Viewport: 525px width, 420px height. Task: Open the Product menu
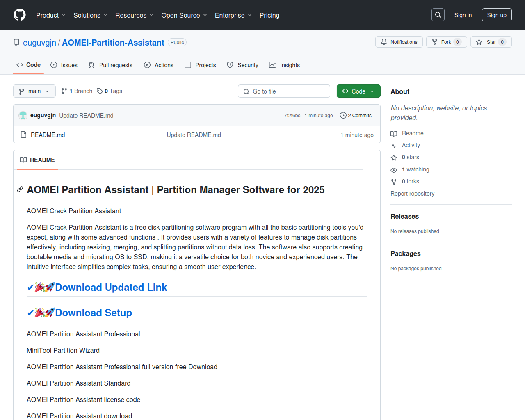51,15
